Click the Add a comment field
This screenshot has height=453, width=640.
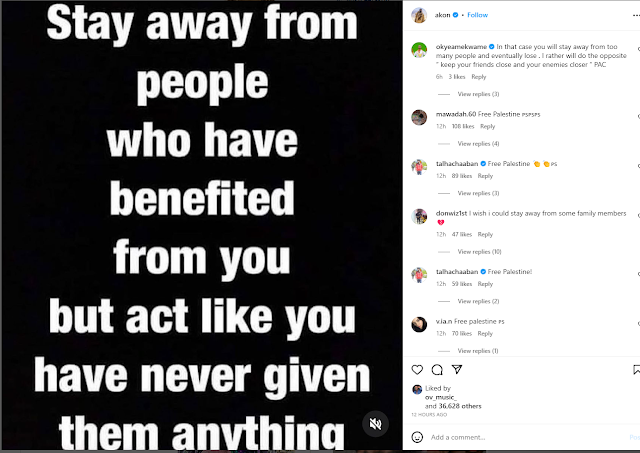[x=529, y=437]
